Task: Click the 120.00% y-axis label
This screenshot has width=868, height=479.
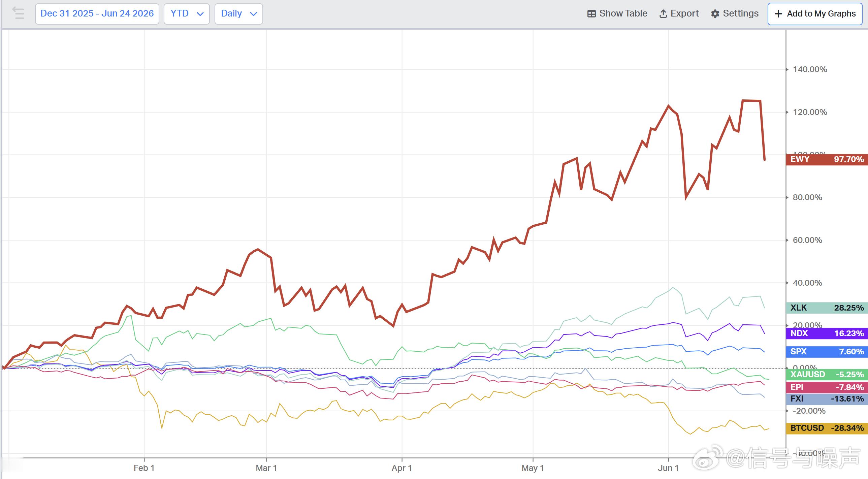Action: point(810,112)
